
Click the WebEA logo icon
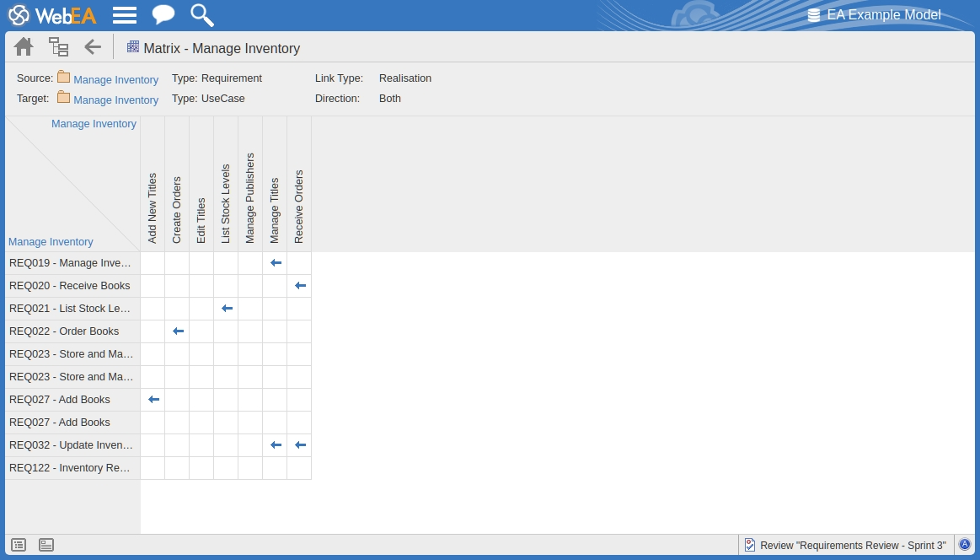click(19, 15)
